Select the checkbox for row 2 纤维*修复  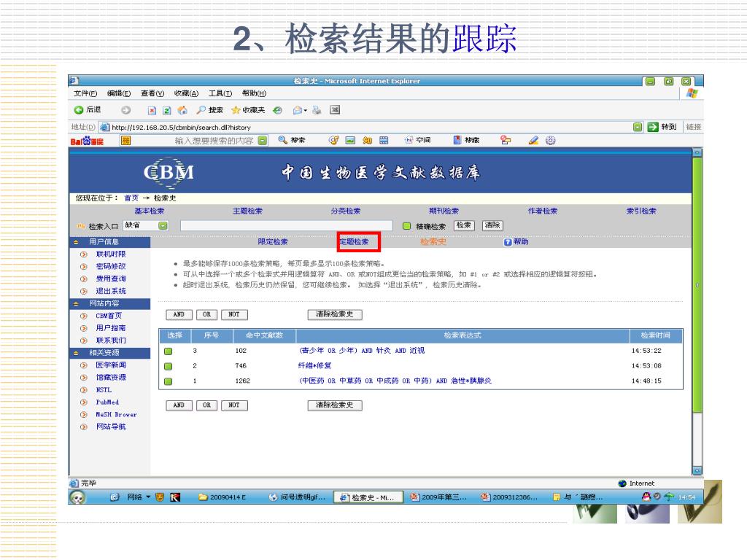click(x=169, y=366)
